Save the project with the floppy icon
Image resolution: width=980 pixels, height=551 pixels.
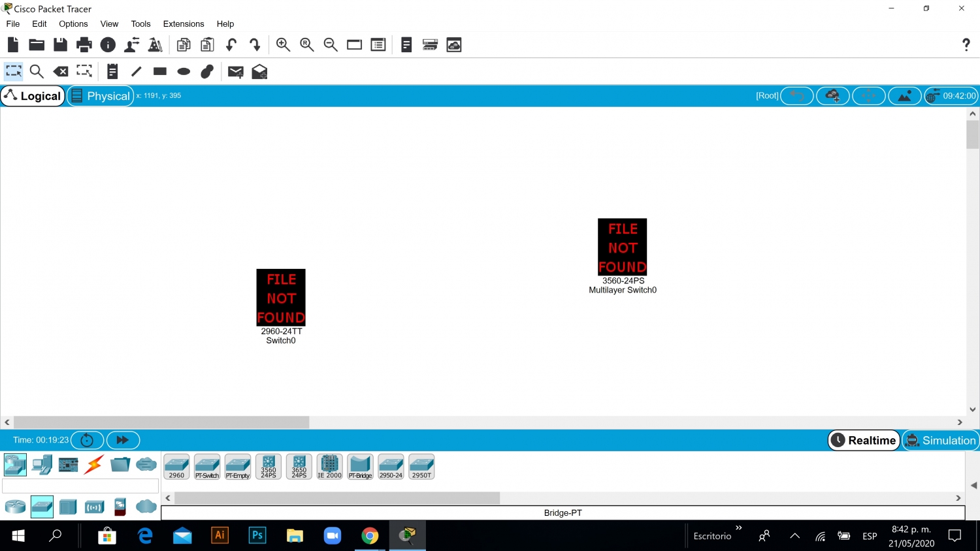pyautogui.click(x=60, y=44)
